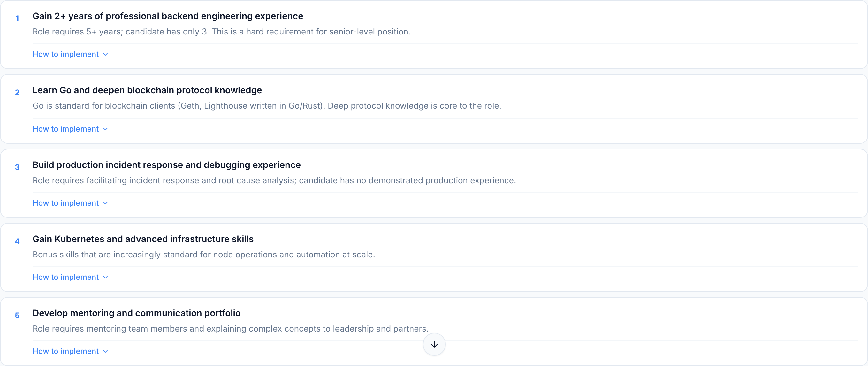Click description text about Geth and Lighthouse
Image resolution: width=868 pixels, height=366 pixels.
pos(267,105)
